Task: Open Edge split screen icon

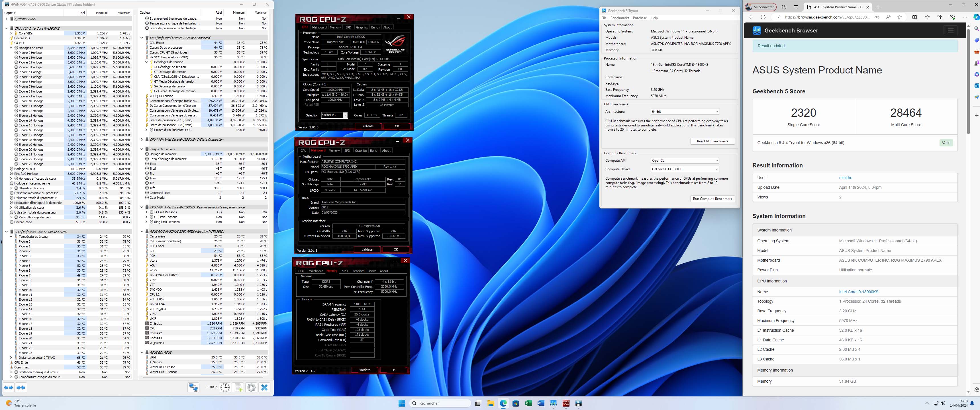Action: click(914, 17)
